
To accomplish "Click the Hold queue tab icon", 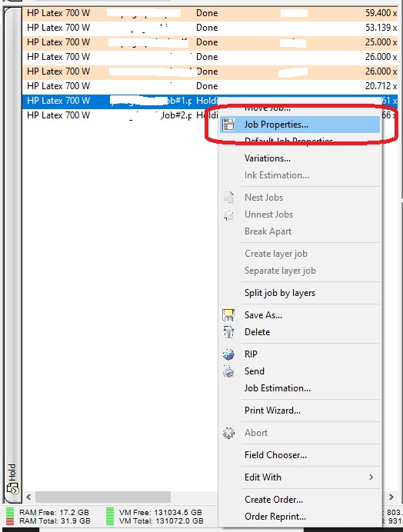I will tap(12, 490).
